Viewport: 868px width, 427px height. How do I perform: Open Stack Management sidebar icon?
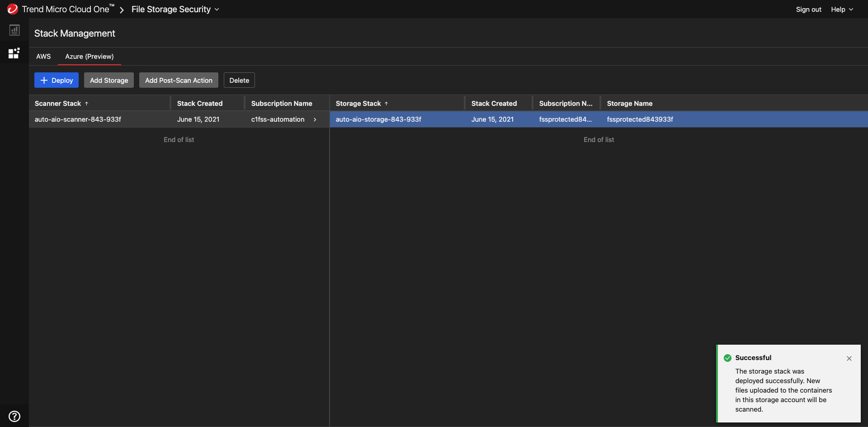pos(14,53)
